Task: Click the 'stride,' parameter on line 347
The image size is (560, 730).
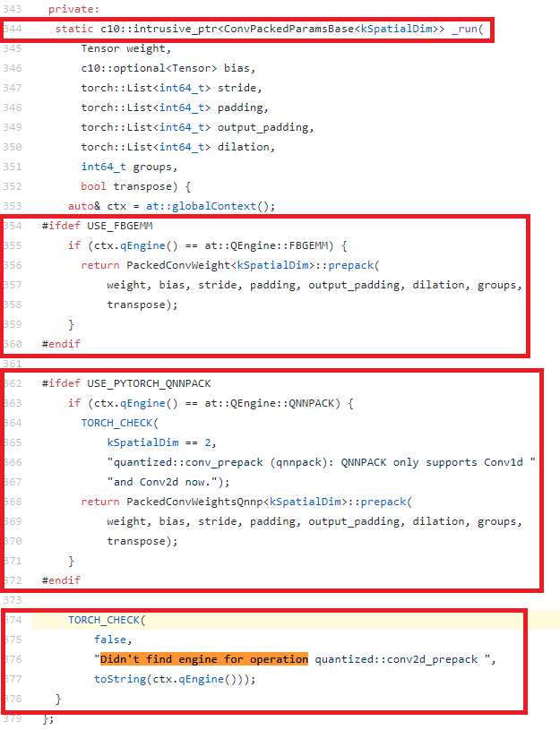Action: [240, 88]
